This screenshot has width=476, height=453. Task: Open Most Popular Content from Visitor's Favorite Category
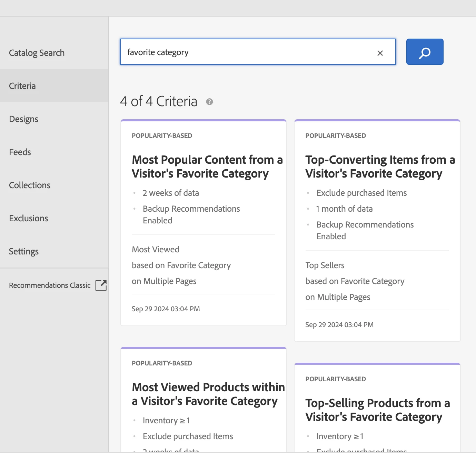point(207,167)
